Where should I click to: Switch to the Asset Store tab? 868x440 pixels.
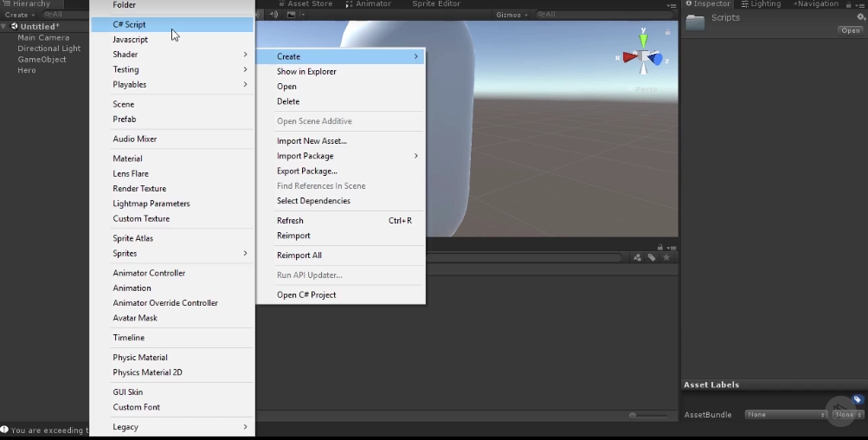click(305, 3)
